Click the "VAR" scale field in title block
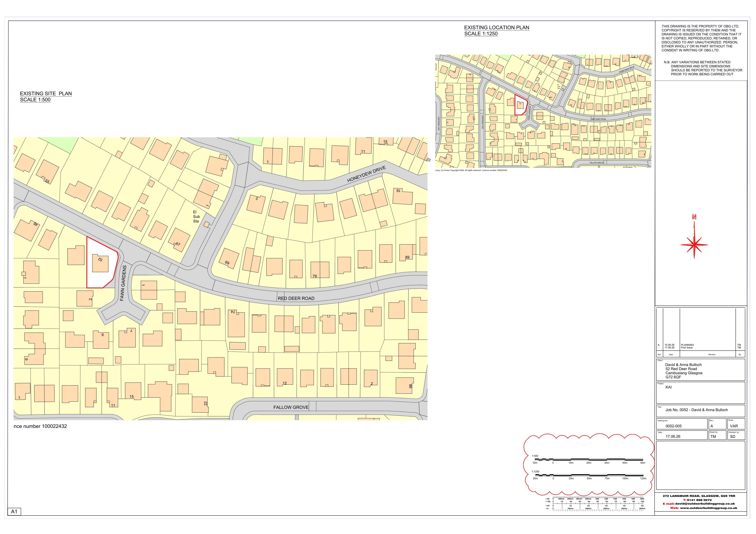756x534 pixels. click(734, 426)
